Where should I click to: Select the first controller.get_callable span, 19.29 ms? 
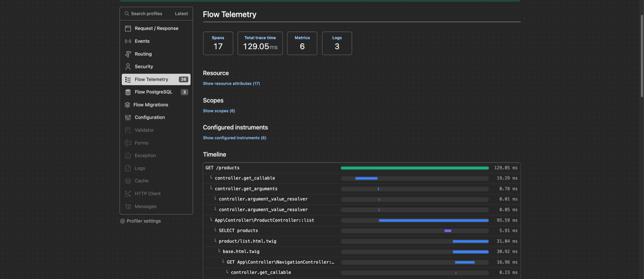click(362, 178)
